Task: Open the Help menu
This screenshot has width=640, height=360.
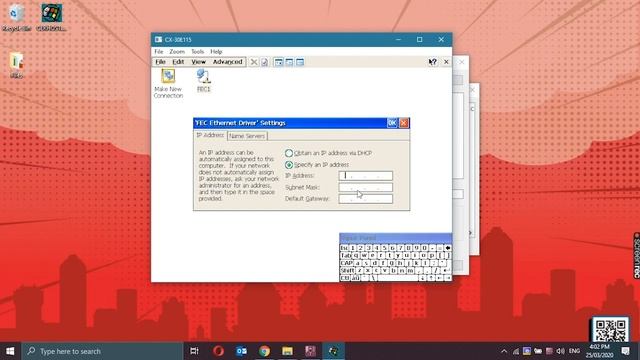Action: (216, 52)
